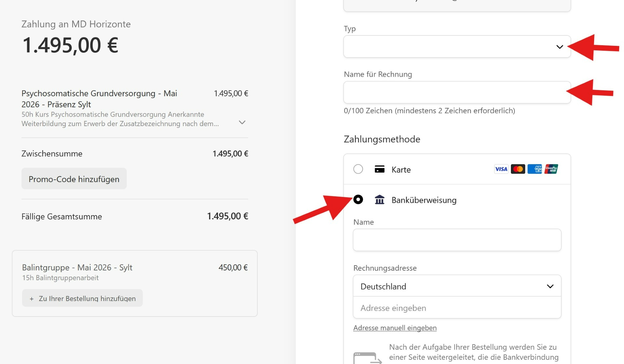The image size is (624, 364).
Task: Expand the Psychosomatische Grundversorgung description
Action: pos(242,123)
